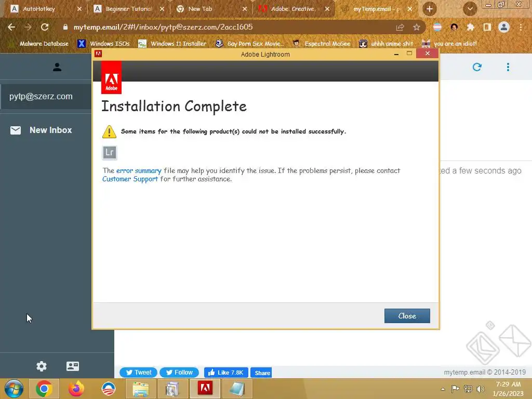
Task: Open mytemp.email settings gear icon
Action: coord(42,366)
